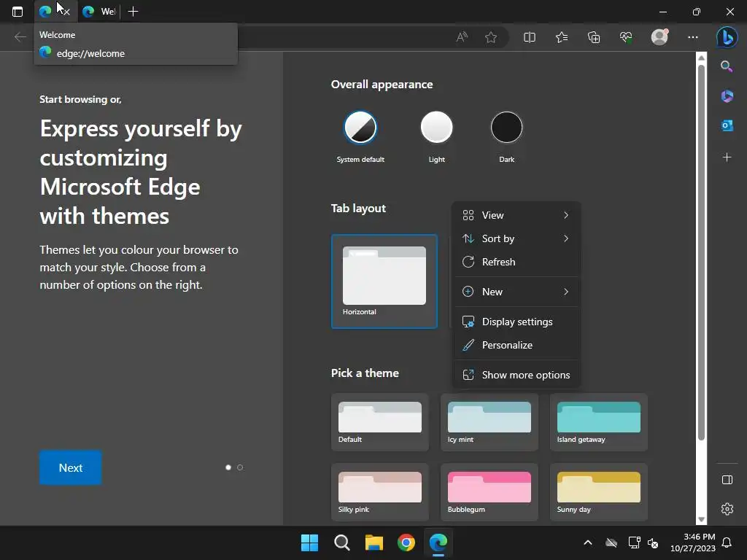Image resolution: width=747 pixels, height=560 pixels.
Task: Select Dark overall appearance
Action: (506, 128)
